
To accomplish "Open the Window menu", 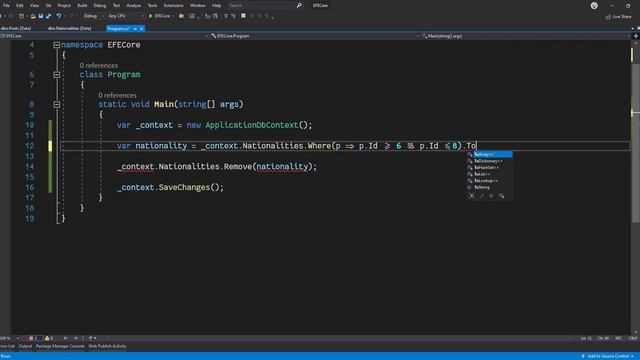I will pos(198,5).
